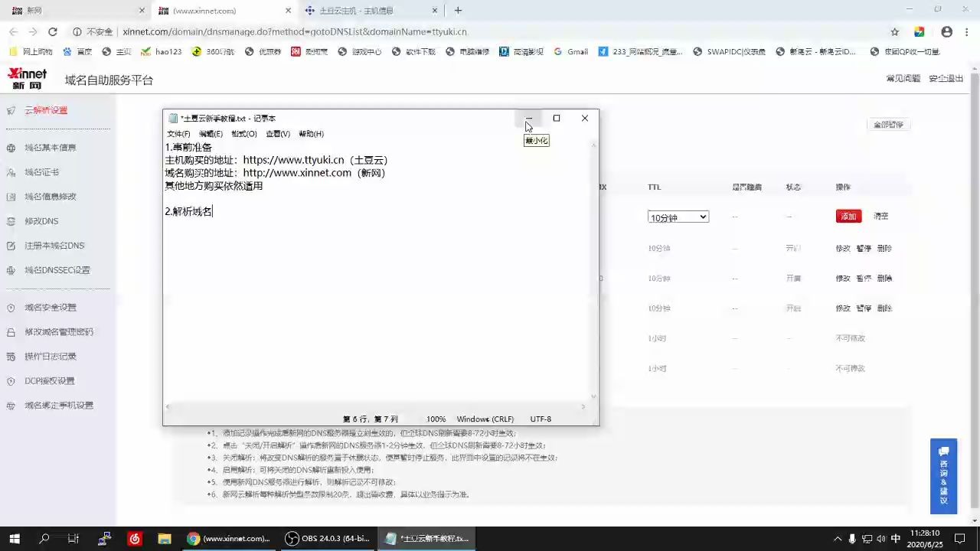Click the Xinnet 新网 logo
This screenshot has width=980, height=551.
coord(28,79)
